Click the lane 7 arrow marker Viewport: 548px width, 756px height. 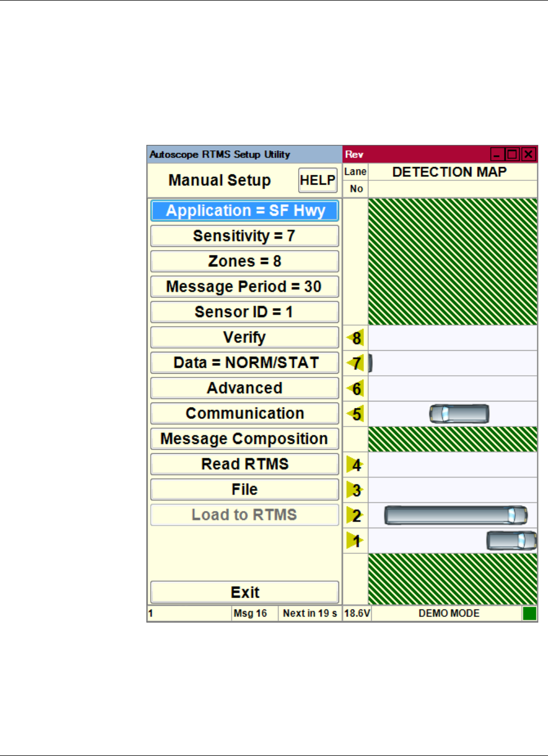pos(355,363)
